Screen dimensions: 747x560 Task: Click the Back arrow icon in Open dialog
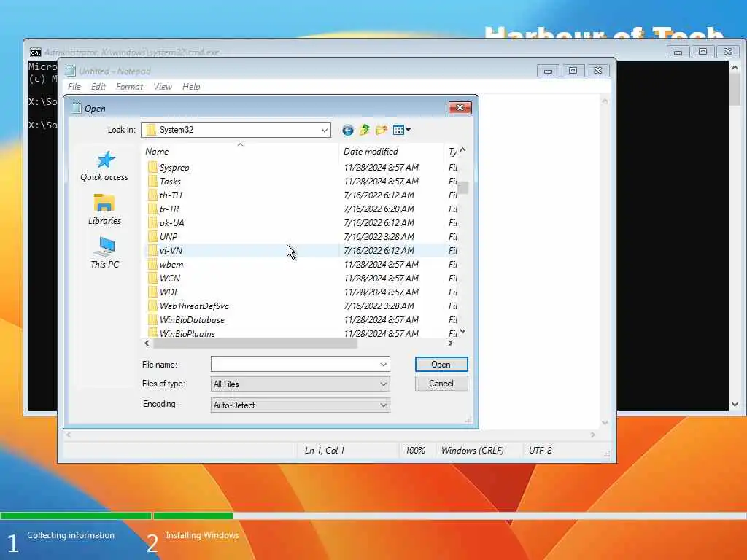click(348, 130)
